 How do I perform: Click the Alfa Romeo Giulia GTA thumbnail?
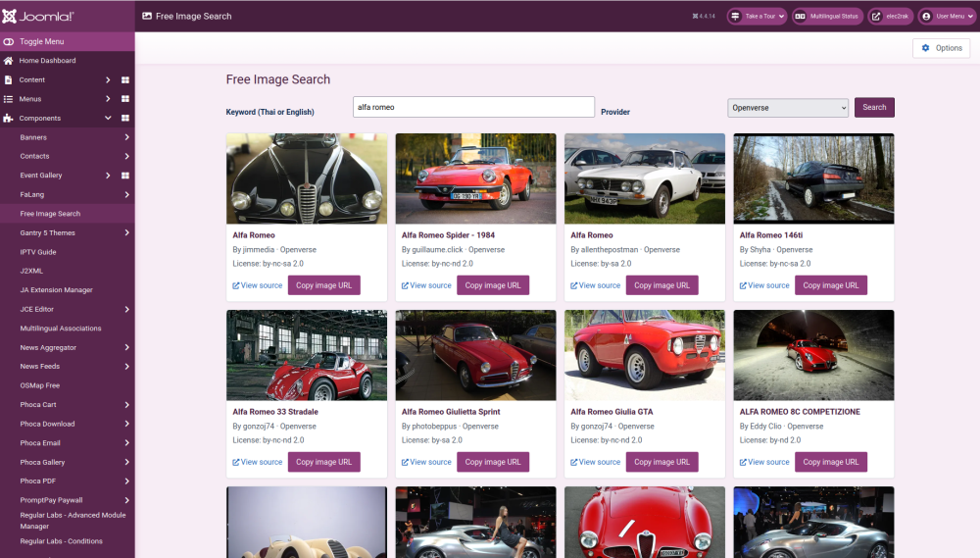click(645, 355)
